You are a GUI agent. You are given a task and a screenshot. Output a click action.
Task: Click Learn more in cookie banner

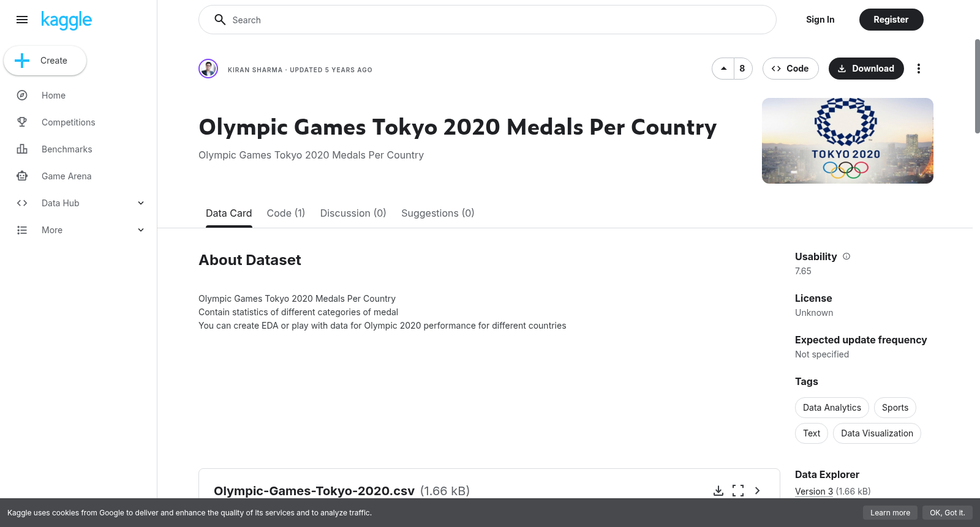pyautogui.click(x=890, y=513)
